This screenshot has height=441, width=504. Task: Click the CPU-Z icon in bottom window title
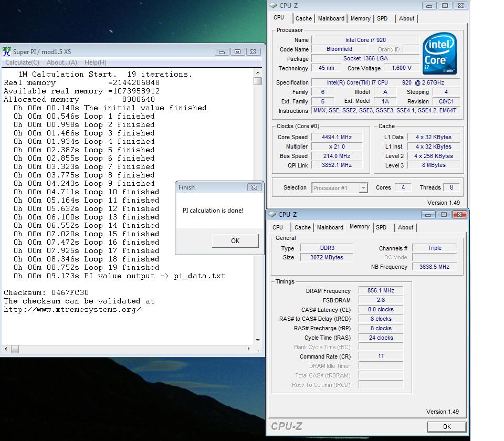272,214
